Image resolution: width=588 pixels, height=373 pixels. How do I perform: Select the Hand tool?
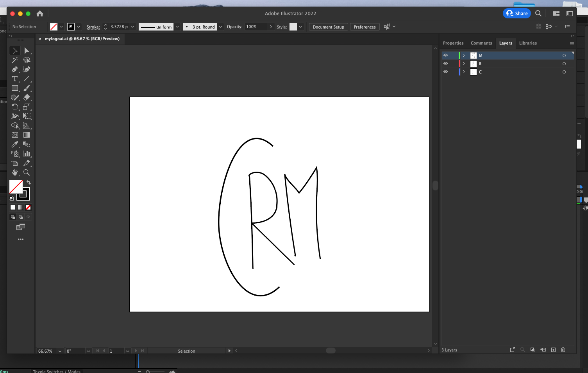tap(15, 172)
